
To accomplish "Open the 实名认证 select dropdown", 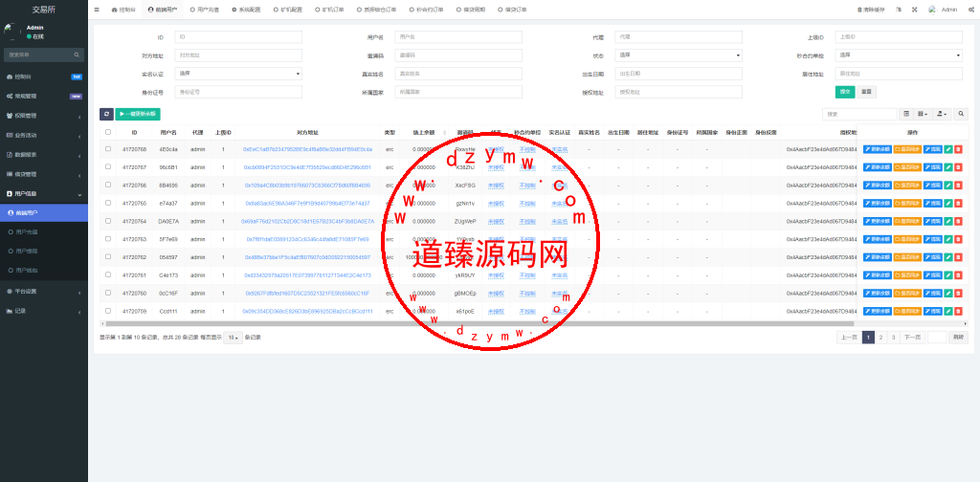I will point(238,74).
